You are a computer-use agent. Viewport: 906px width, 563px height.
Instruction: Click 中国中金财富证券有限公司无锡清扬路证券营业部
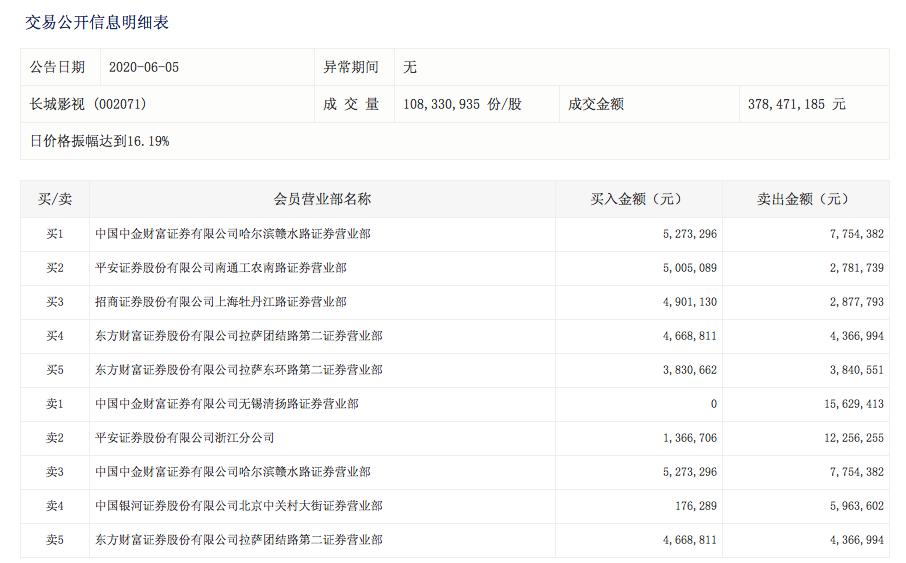coord(226,404)
